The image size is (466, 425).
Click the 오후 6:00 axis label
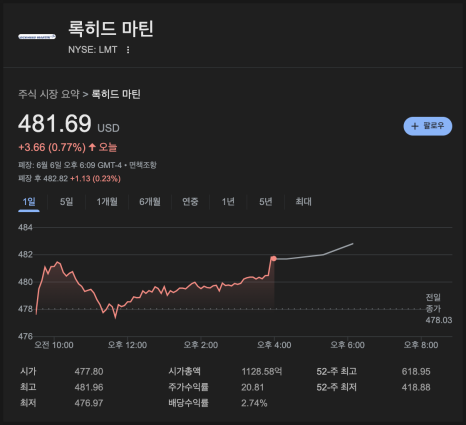pyautogui.click(x=347, y=345)
